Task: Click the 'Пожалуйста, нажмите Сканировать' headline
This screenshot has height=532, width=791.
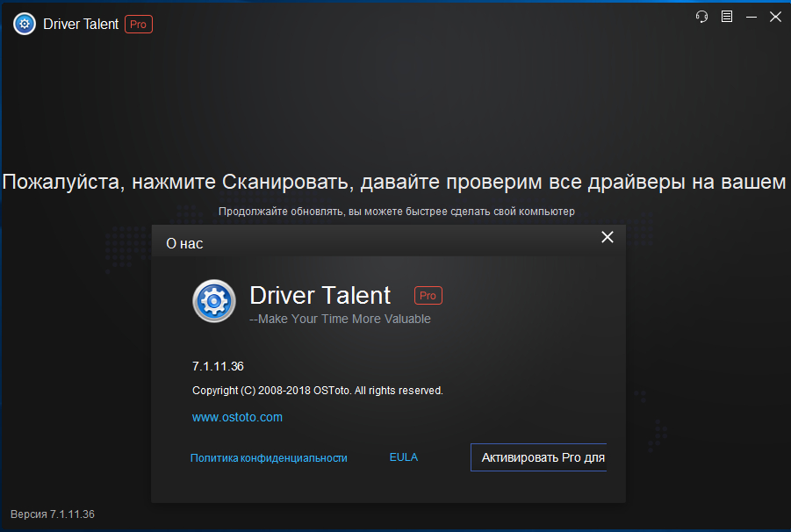Action: 394,182
